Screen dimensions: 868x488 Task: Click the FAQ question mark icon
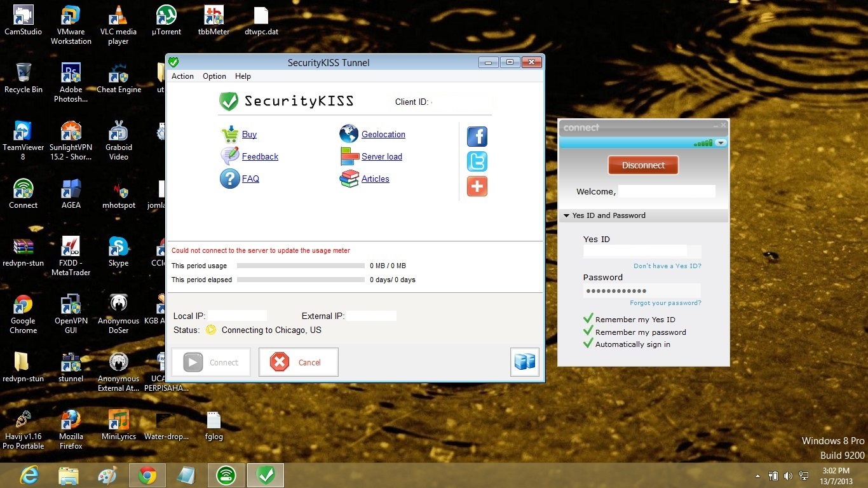(229, 179)
